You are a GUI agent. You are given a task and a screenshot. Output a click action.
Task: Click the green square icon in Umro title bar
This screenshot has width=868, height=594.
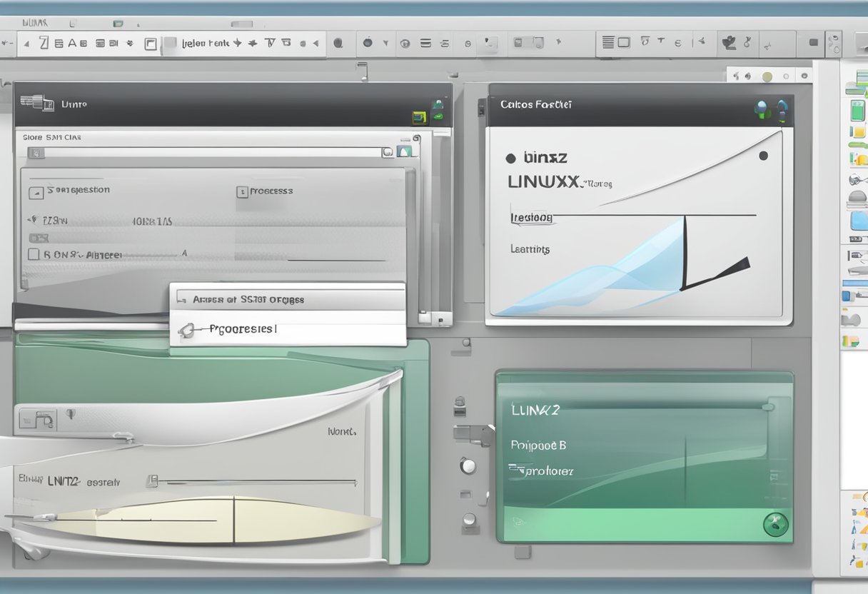click(419, 117)
